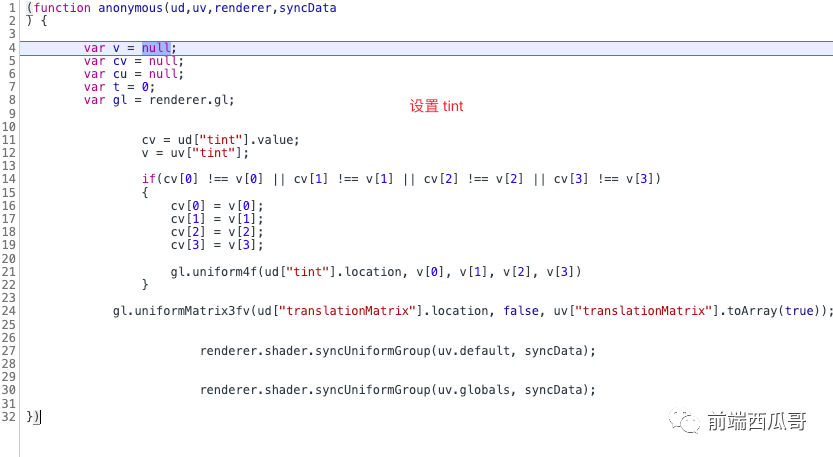Click gl.uniform4f call on line 21

pyautogui.click(x=376, y=272)
